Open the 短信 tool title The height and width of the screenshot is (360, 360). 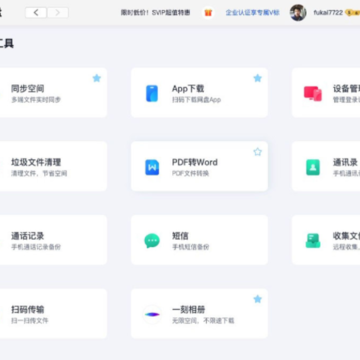[x=180, y=236]
